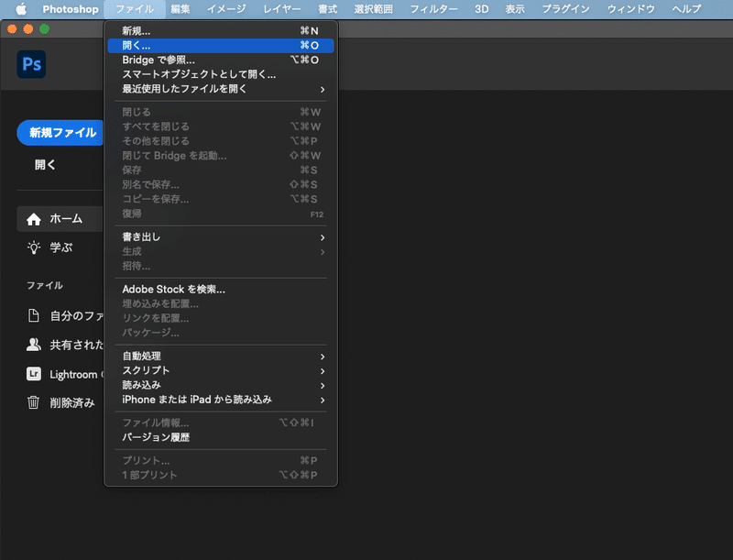Screen dimensions: 733x560
Task: Choose 開く... in the File menu
Action: 221,45
